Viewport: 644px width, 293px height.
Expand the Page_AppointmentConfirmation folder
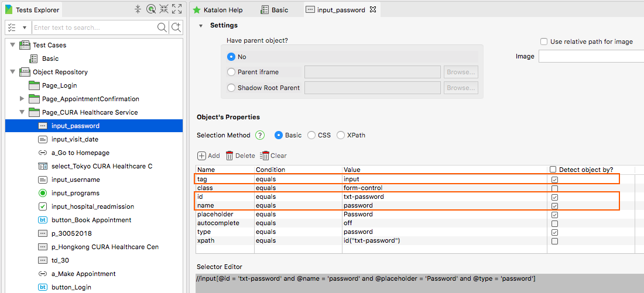(x=22, y=99)
